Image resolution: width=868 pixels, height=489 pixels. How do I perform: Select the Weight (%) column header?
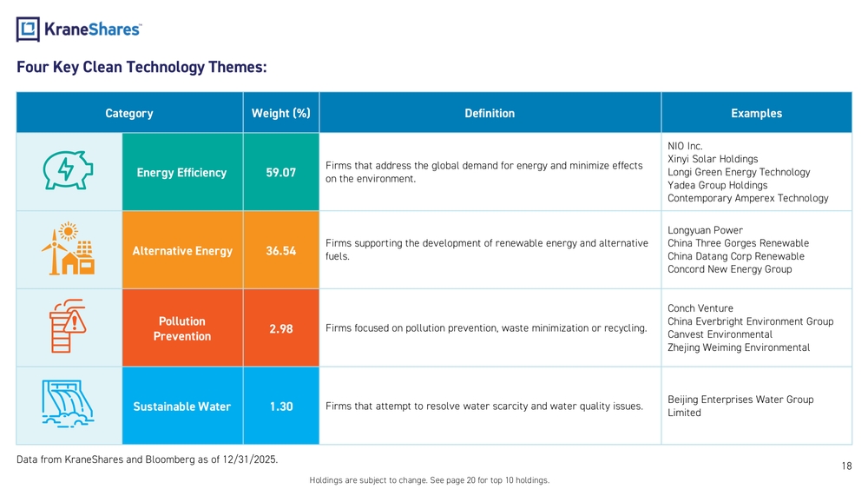280,113
